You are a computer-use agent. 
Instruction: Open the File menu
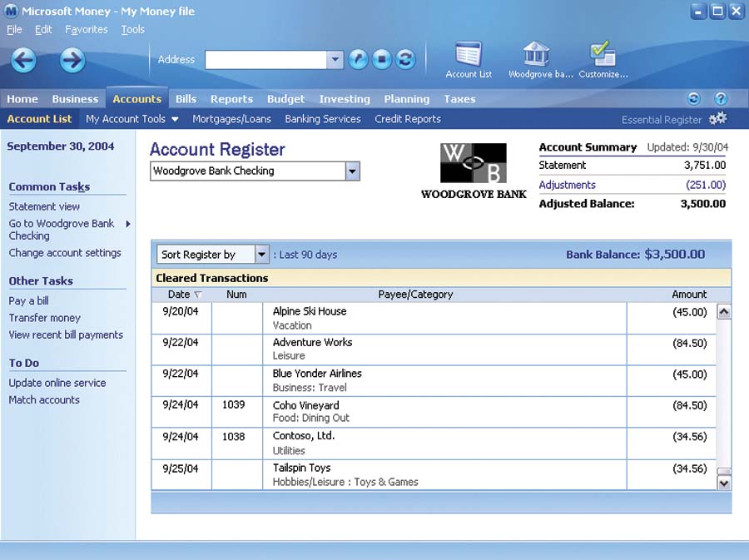[x=14, y=30]
